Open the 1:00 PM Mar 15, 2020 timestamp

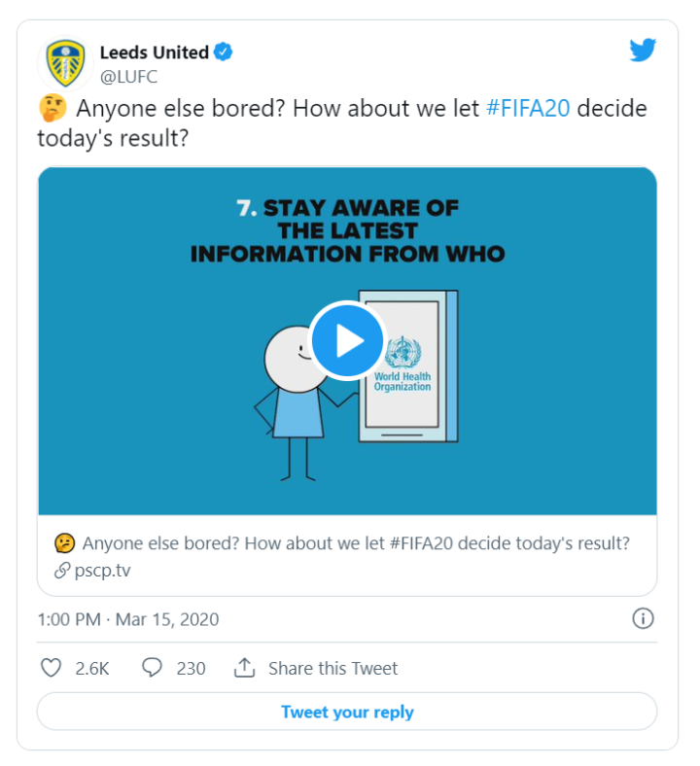click(x=128, y=619)
